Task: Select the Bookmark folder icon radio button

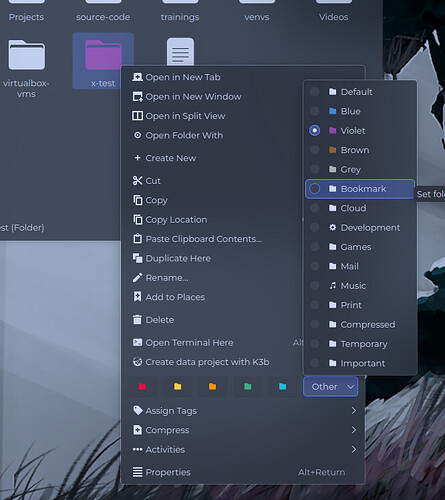Action: click(315, 189)
